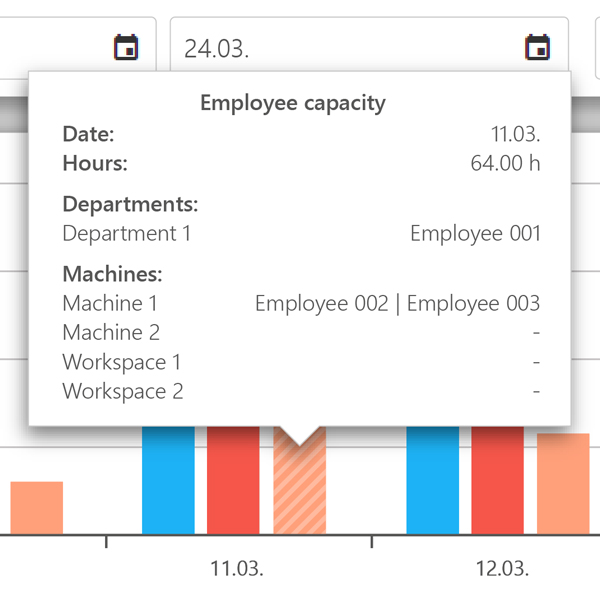
Task: Click 'Department 1' in the tooltip
Action: pos(127,233)
